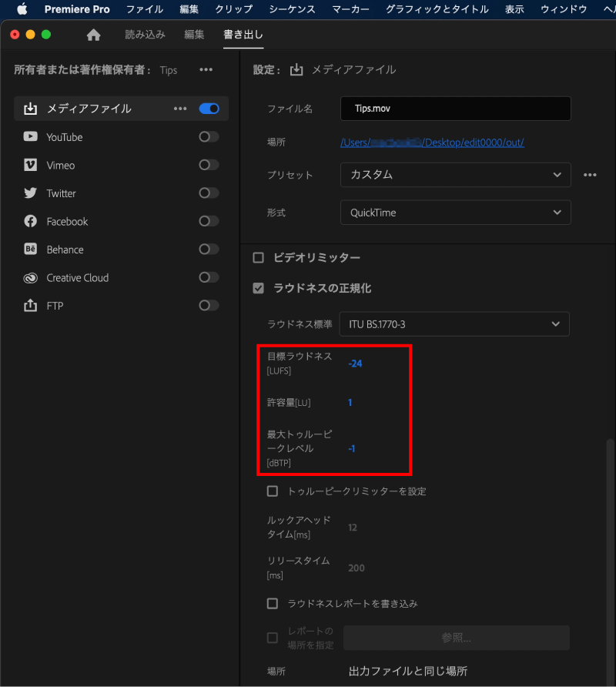The width and height of the screenshot is (616, 687).
Task: Click the export icon beside 設定 heading
Action: (296, 69)
